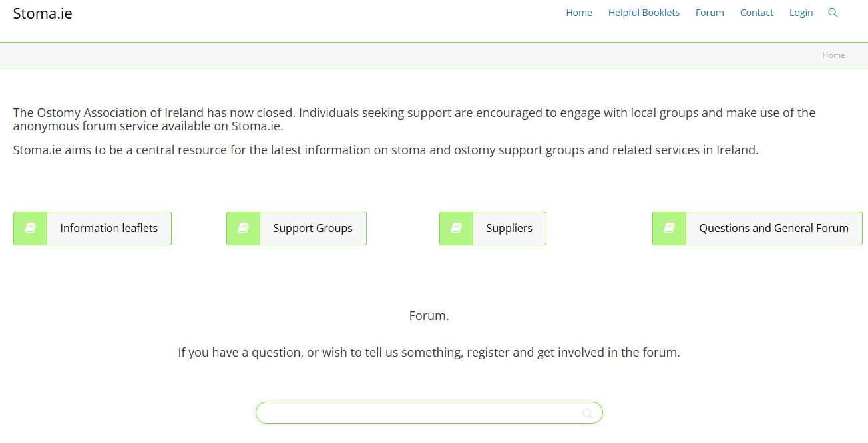The width and height of the screenshot is (868, 443).
Task: Open the Support Groups section
Action: coord(312,228)
